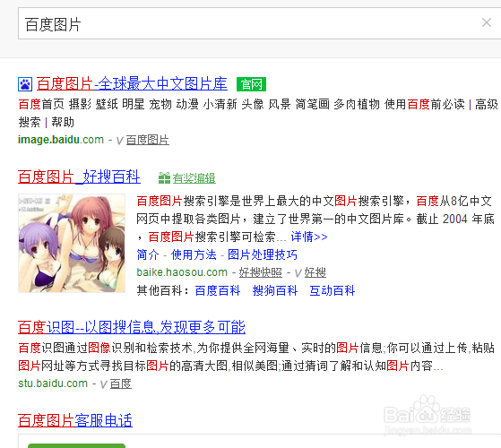Click the green 官网 badge
501x448 pixels.
click(x=251, y=84)
